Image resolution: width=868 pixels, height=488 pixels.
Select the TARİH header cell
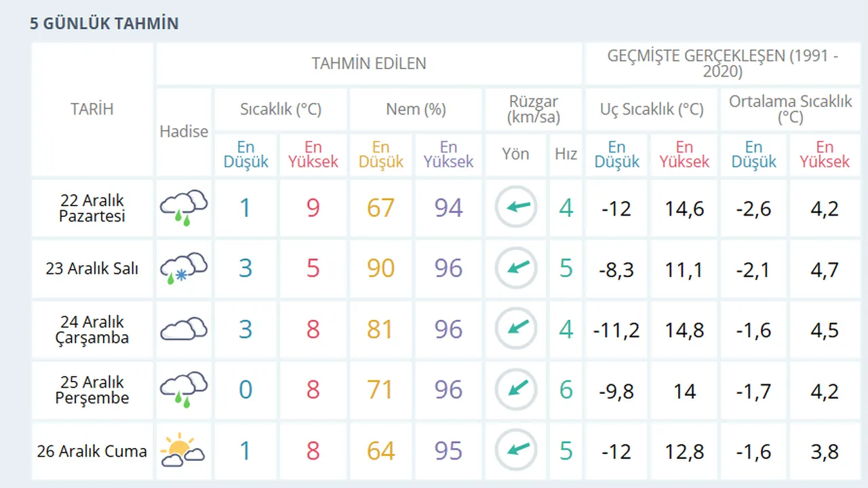tap(92, 109)
